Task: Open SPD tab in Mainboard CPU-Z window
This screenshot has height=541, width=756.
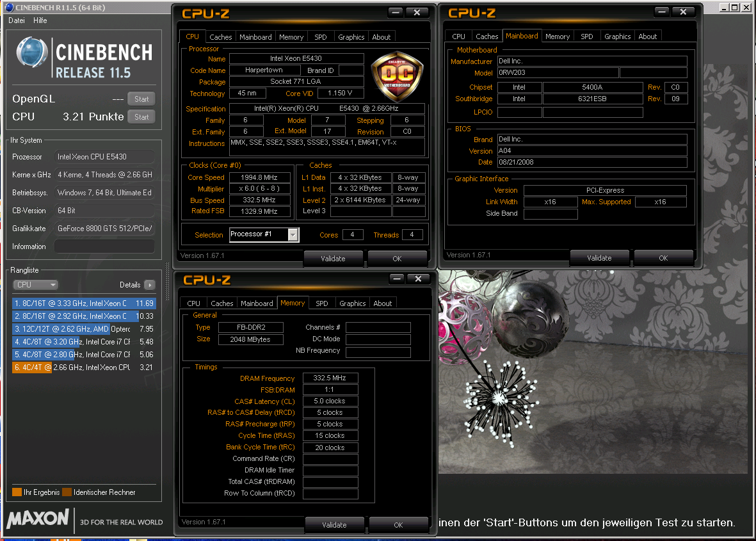Action: point(587,36)
